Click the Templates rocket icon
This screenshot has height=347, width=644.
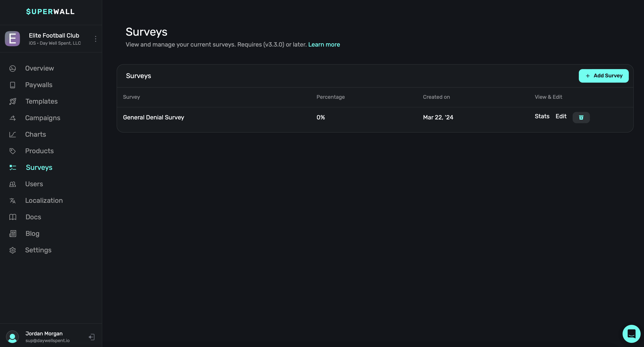(13, 101)
